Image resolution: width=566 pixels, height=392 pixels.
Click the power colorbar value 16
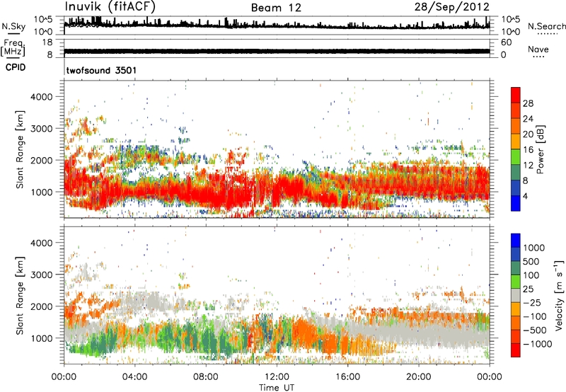tap(528, 150)
